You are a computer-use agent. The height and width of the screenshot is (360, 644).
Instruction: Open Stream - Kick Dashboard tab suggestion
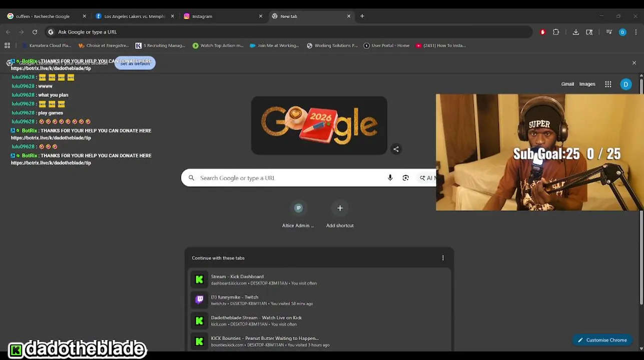coord(319,279)
